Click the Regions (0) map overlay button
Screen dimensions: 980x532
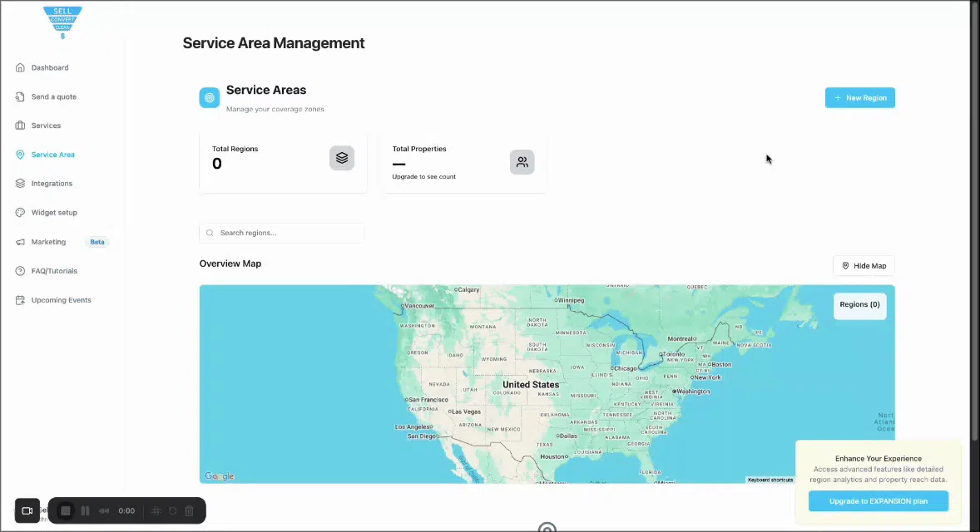(860, 306)
